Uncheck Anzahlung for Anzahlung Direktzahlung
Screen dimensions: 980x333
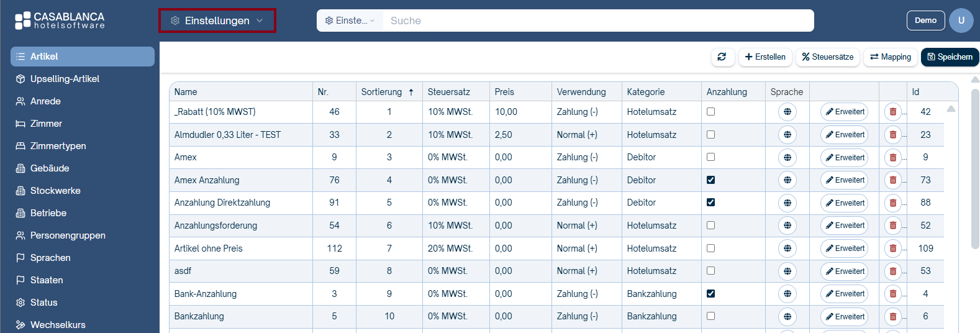710,203
